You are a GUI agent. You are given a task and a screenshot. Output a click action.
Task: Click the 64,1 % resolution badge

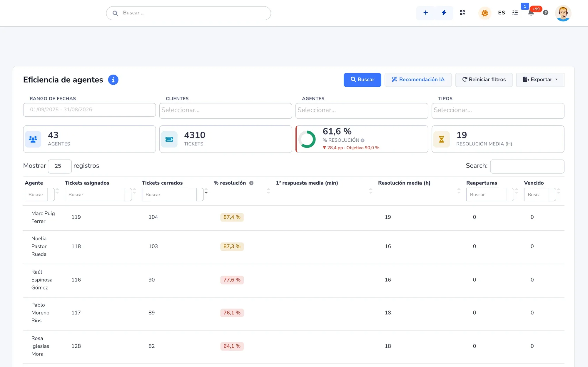click(x=232, y=346)
